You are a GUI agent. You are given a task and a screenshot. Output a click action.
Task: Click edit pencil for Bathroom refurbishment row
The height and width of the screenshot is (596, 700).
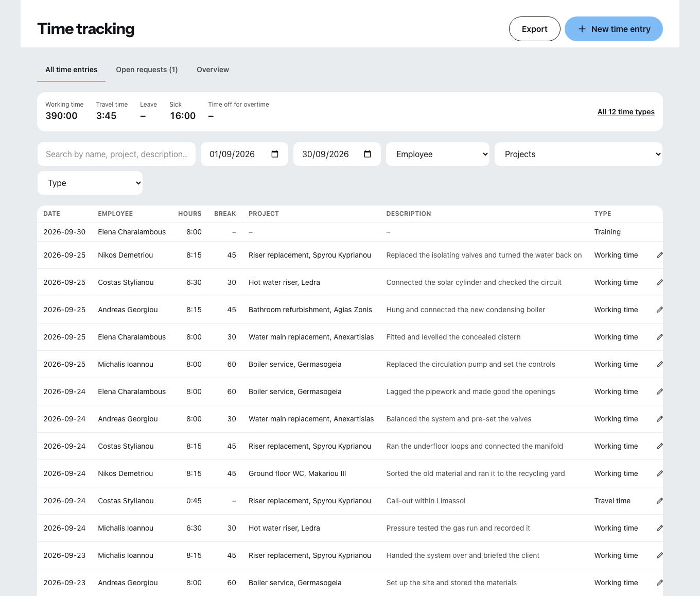point(659,310)
